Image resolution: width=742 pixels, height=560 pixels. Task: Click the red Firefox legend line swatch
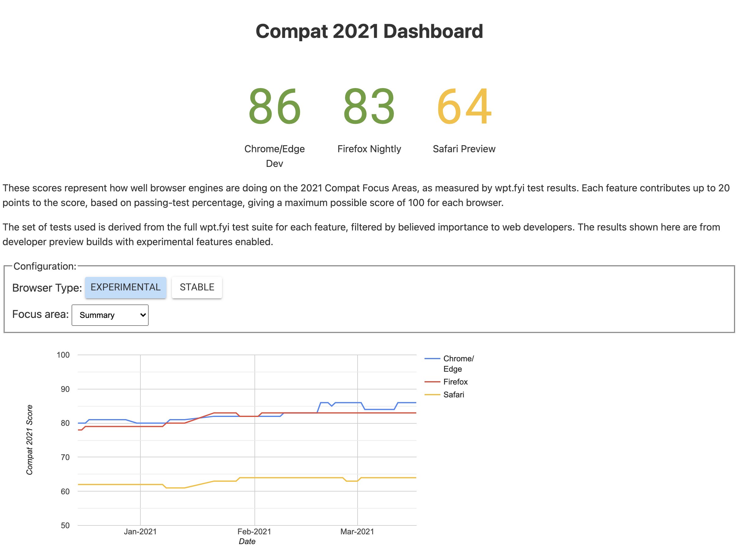pos(432,381)
